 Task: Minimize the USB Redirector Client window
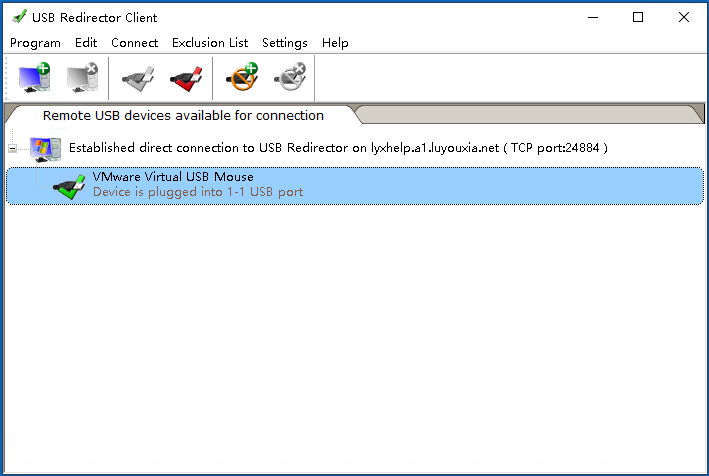593,17
